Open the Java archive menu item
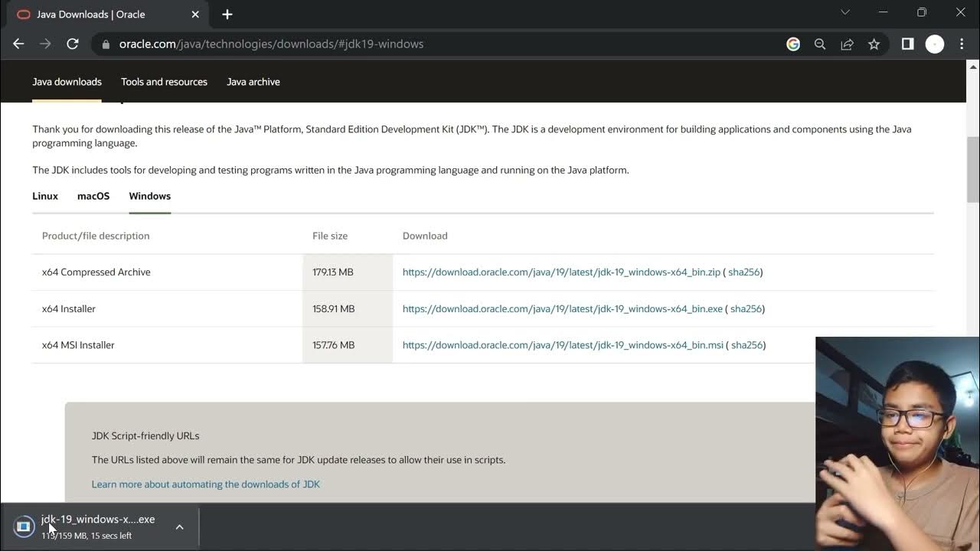This screenshot has width=980, height=551. point(253,82)
